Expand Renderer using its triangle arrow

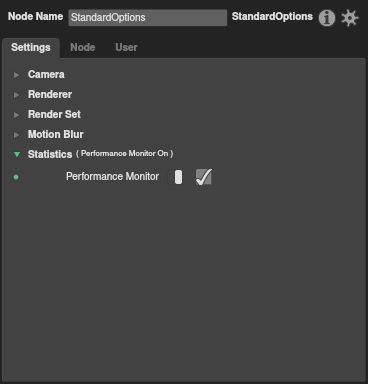(x=16, y=95)
